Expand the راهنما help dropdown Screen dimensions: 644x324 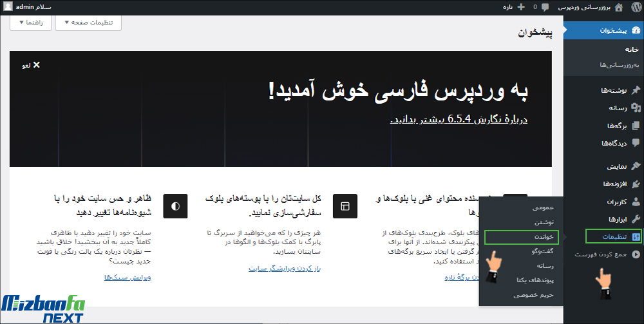(31, 22)
